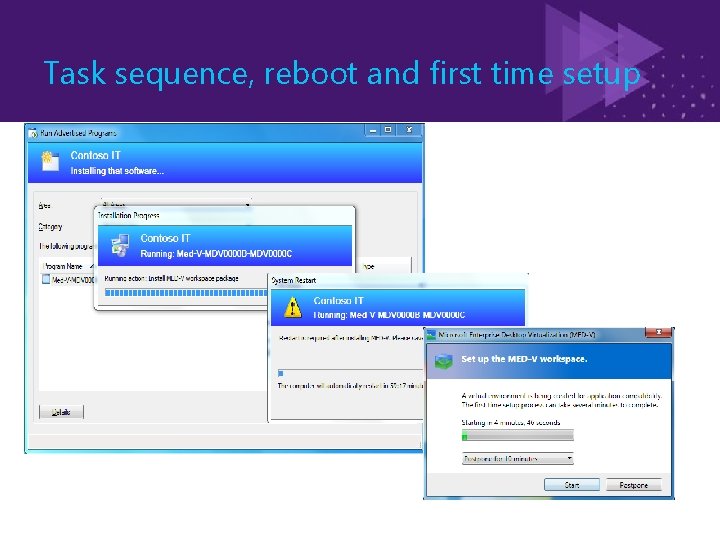Viewport: 720px width, 540px height.
Task: Click the 'Starting in 4 minutes' countdown text
Action: (x=511, y=422)
